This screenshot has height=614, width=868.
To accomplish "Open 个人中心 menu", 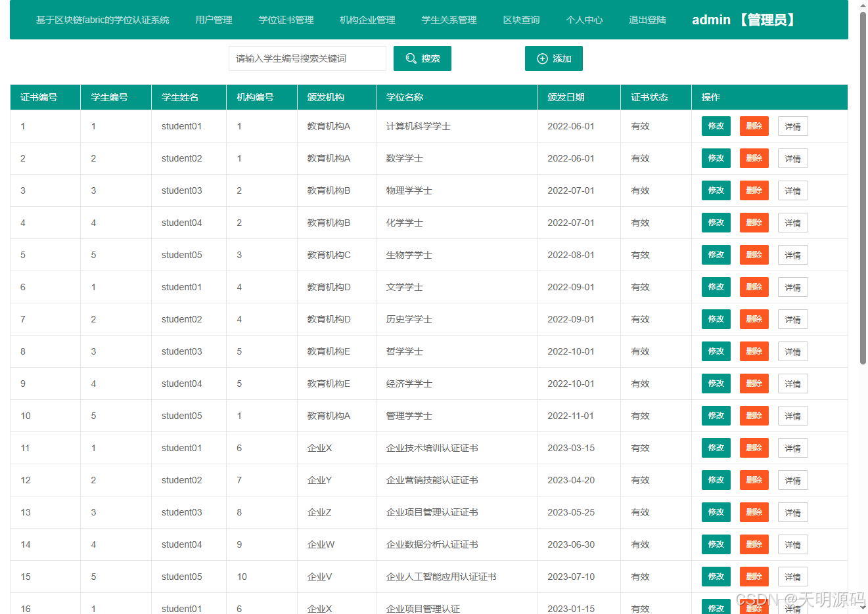I will 584,20.
